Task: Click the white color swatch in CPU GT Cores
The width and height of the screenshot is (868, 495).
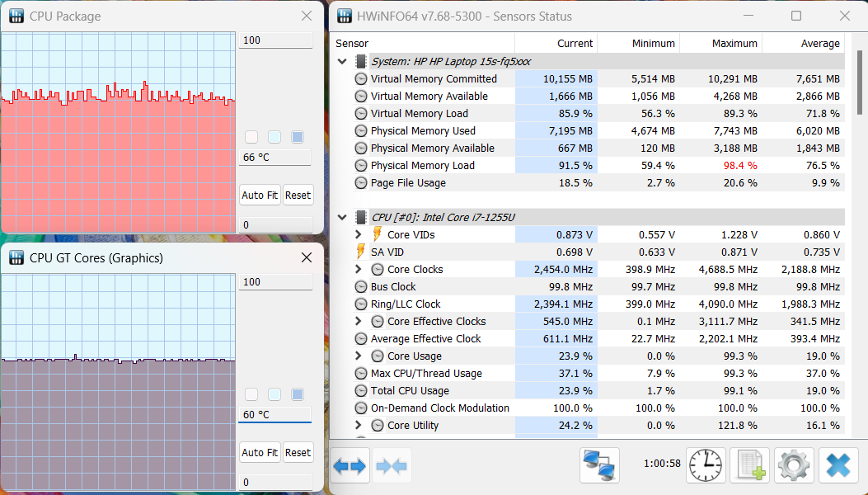Action: [x=251, y=394]
